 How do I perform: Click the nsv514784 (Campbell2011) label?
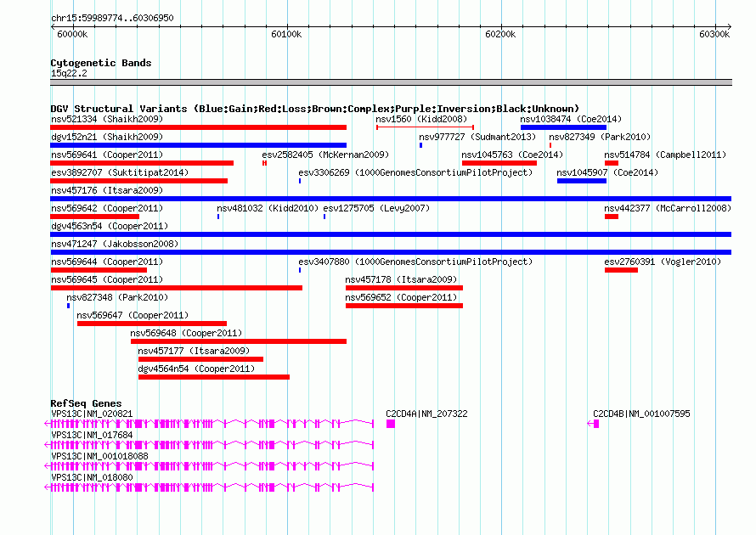(x=665, y=155)
